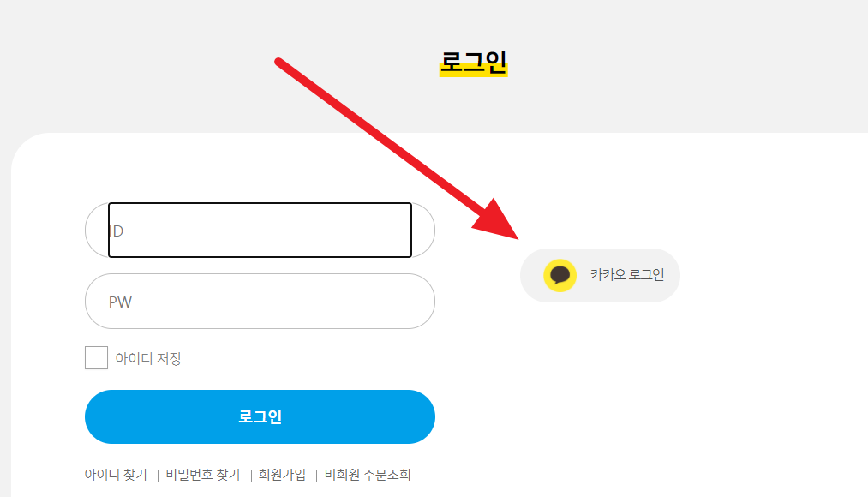
Task: Open 비회원 주문조회 order lookup link
Action: (368, 475)
